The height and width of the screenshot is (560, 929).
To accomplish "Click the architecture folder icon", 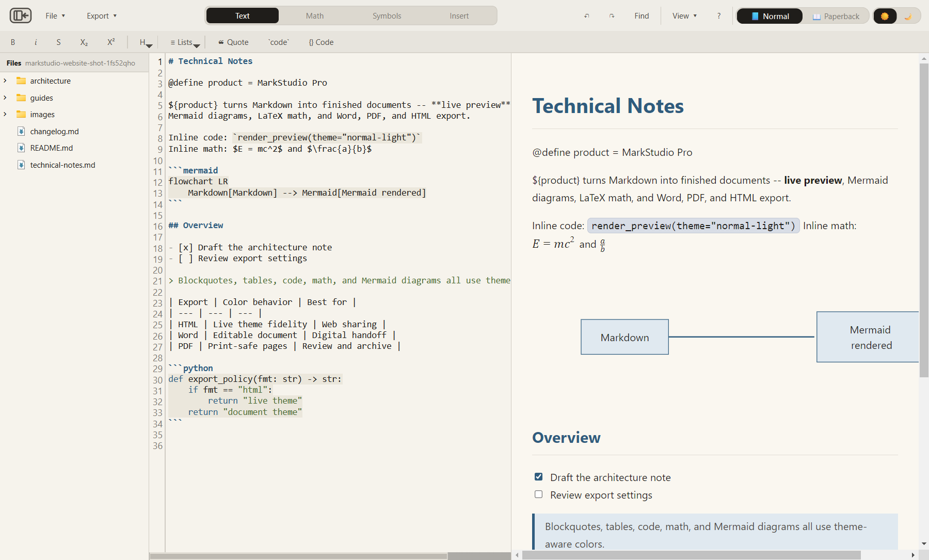I will (x=21, y=81).
